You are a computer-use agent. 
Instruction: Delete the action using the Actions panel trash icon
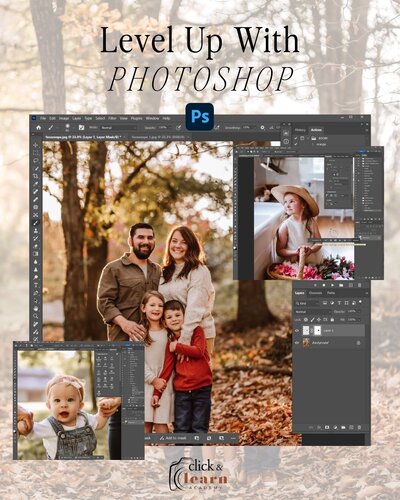pos(359,285)
